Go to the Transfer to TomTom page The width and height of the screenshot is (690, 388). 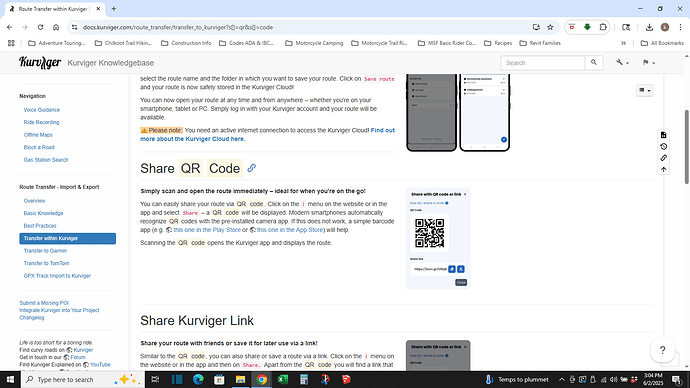(46, 263)
